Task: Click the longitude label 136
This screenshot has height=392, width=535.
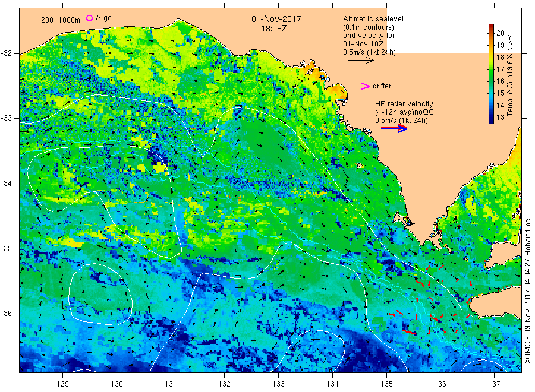Action: pos(440,384)
